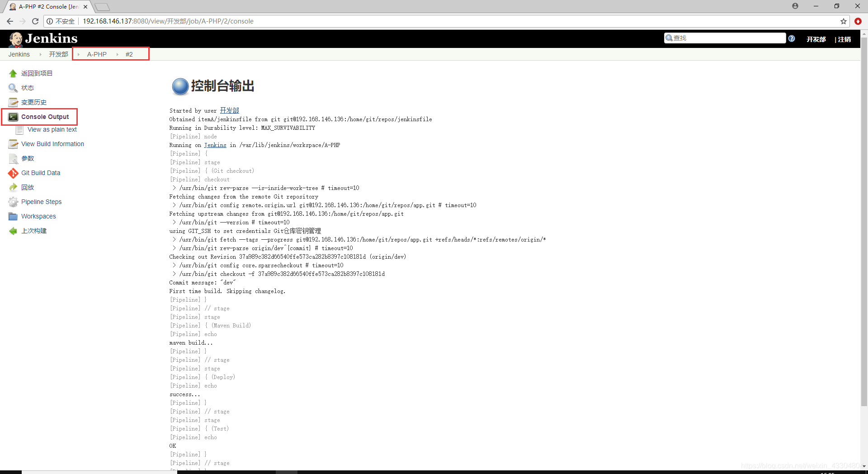Open the #2 build breadcrumb link

tap(129, 54)
